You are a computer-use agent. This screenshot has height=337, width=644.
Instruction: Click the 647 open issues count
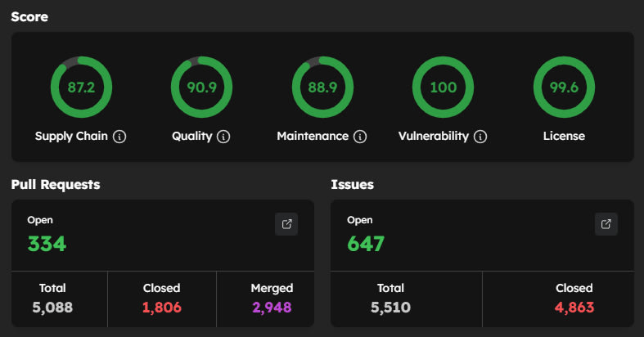365,244
